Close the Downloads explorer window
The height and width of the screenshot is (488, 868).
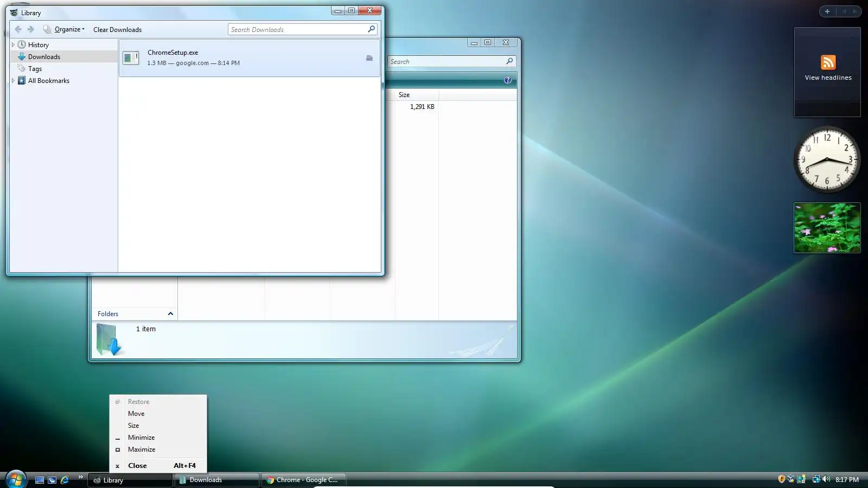(506, 42)
